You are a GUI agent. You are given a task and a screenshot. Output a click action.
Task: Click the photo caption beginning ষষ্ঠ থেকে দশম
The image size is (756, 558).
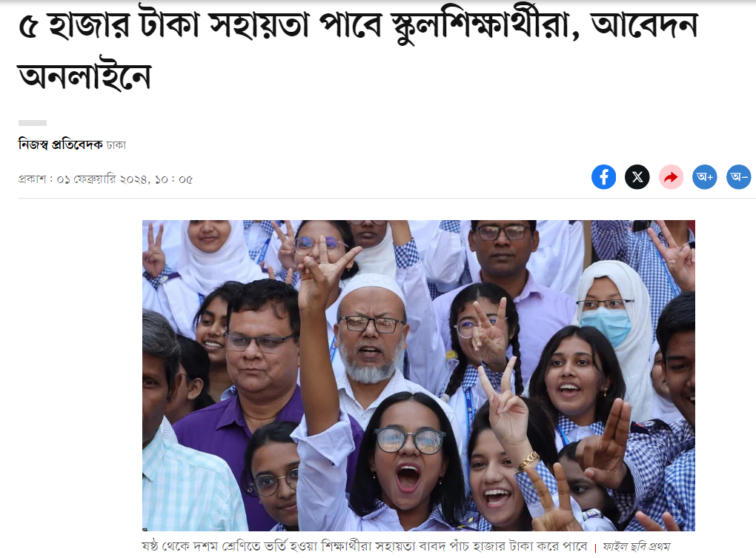click(x=365, y=546)
